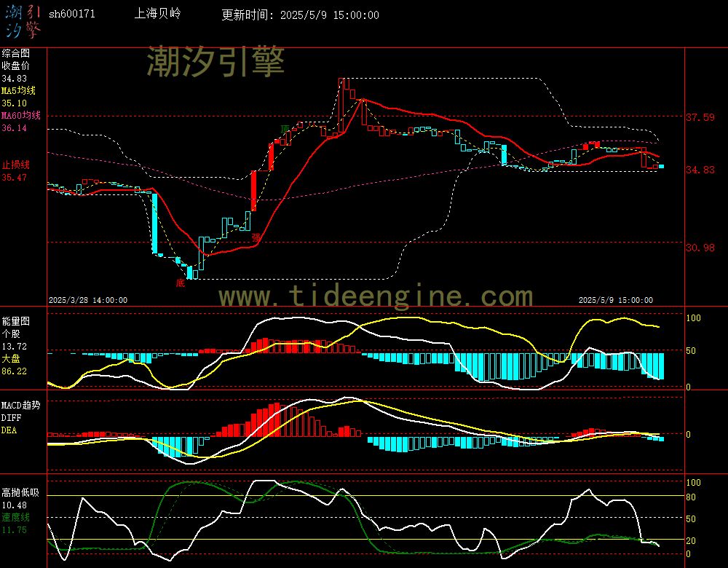Click the 止损线 label
728x568 pixels.
(x=16, y=165)
